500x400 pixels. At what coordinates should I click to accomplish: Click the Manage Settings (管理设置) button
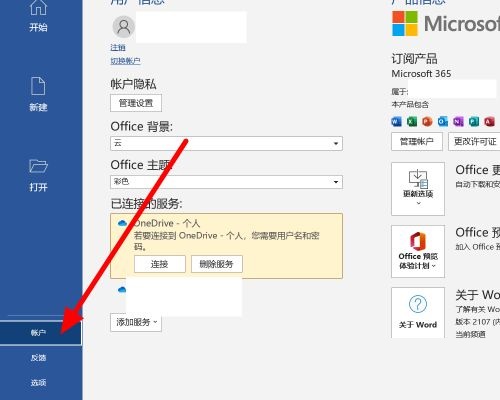(136, 103)
